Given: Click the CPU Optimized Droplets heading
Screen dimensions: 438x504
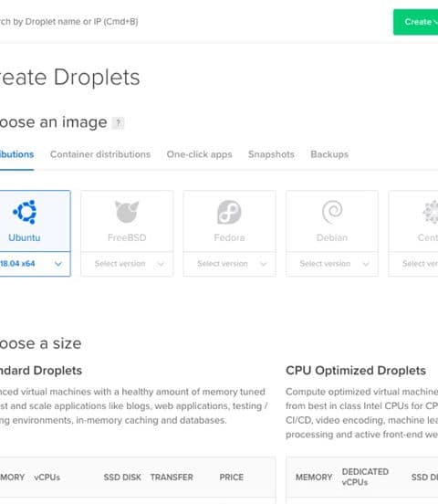Looking at the screenshot, I should (356, 371).
